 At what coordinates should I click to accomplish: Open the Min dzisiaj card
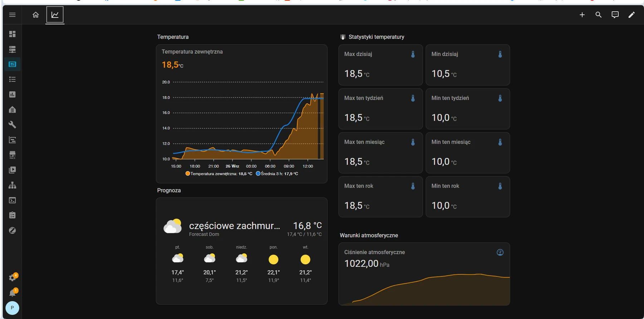[468, 65]
